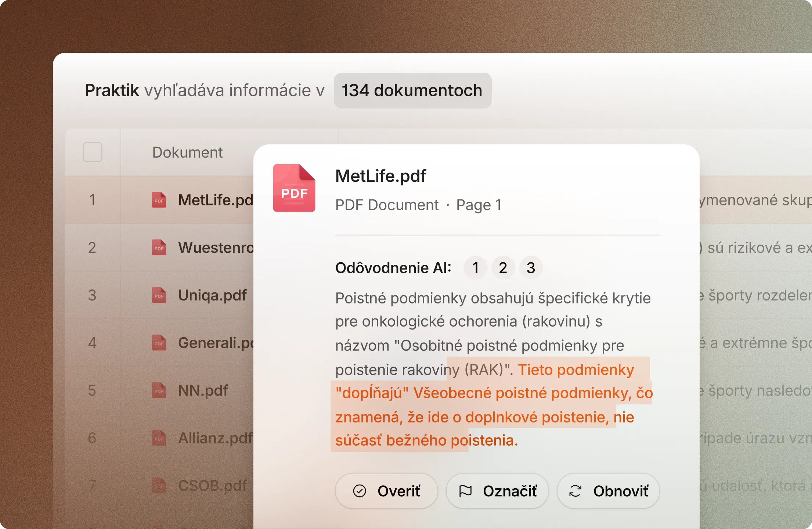Viewport: 812px width, 529px height.
Task: Click the large PDF icon for MetLife.pdf
Action: point(294,188)
